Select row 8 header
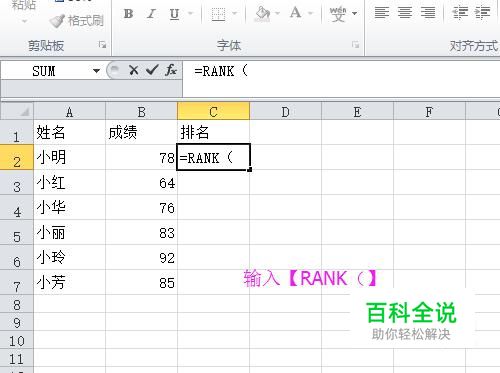 pos(17,304)
